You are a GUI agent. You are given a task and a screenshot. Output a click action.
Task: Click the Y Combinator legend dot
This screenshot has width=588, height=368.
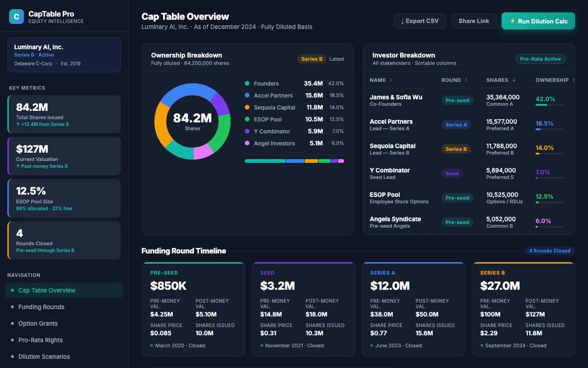tap(247, 131)
